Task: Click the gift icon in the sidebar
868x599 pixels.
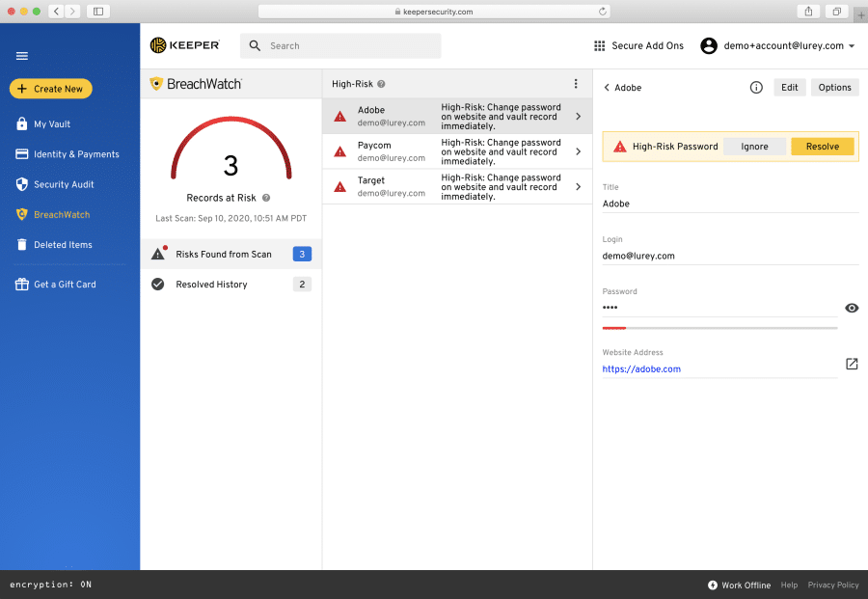Action: 21,284
